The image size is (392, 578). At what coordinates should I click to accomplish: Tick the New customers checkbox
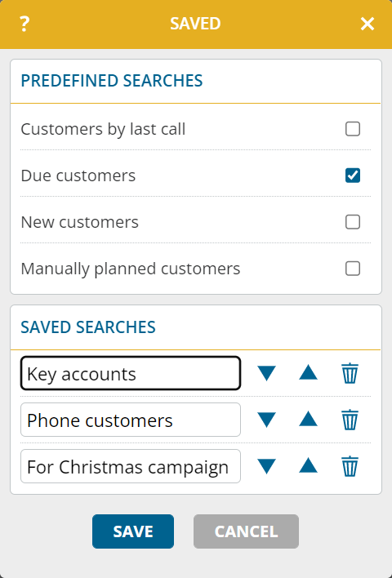(353, 222)
